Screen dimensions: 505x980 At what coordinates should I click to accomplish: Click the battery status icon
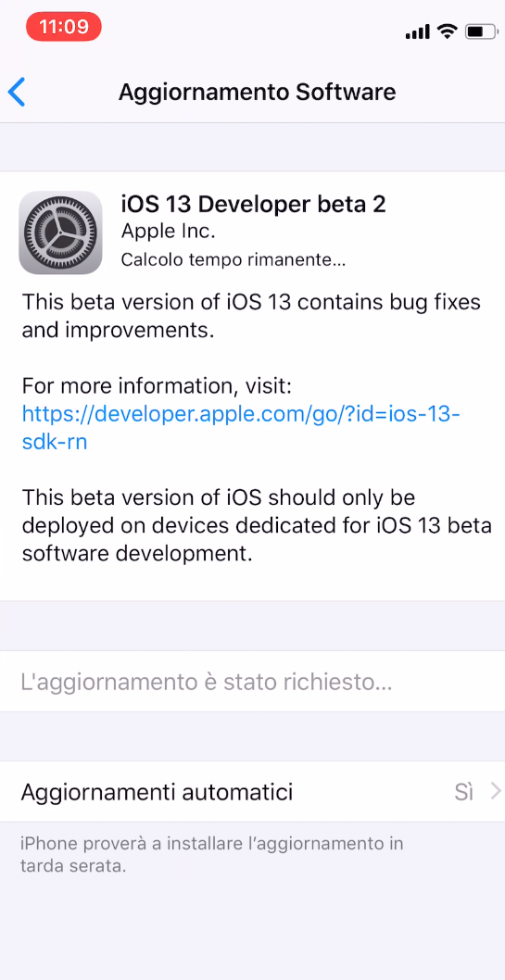coord(481,31)
